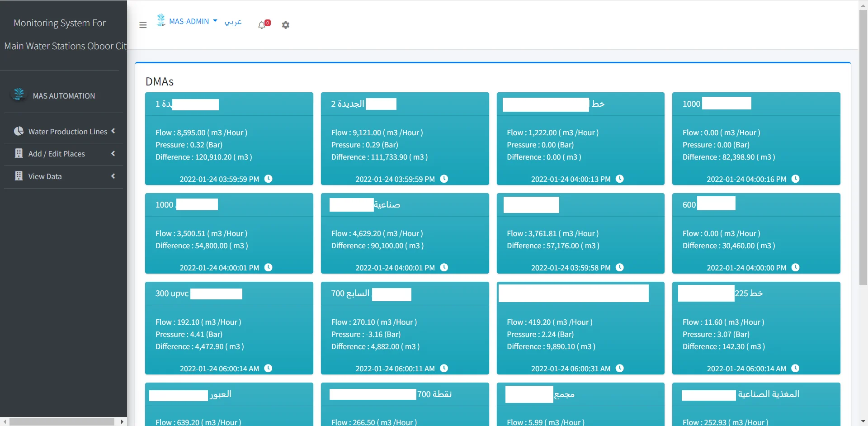Click the building icon beside Add / Edit Places
This screenshot has height=426, width=868.
click(x=19, y=153)
